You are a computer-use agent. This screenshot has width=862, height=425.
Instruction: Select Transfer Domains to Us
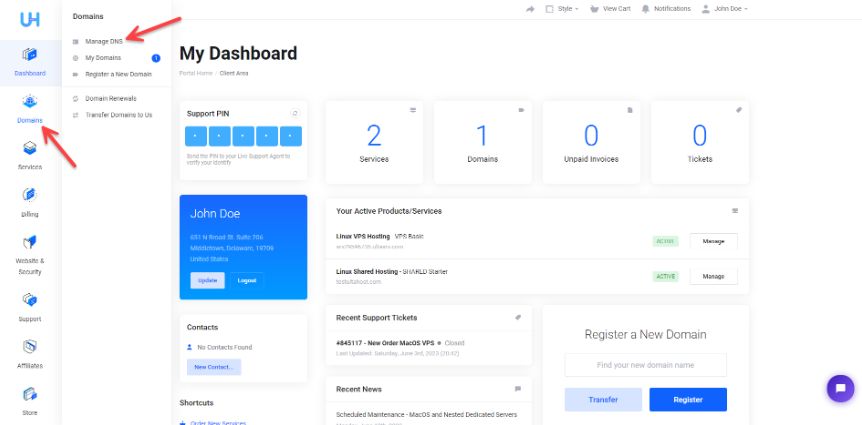click(119, 115)
